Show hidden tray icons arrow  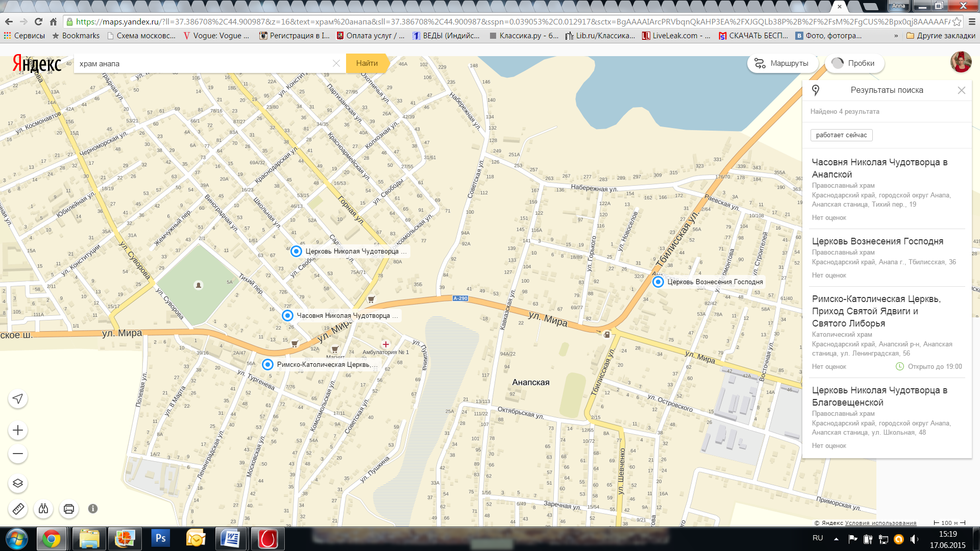pos(836,539)
